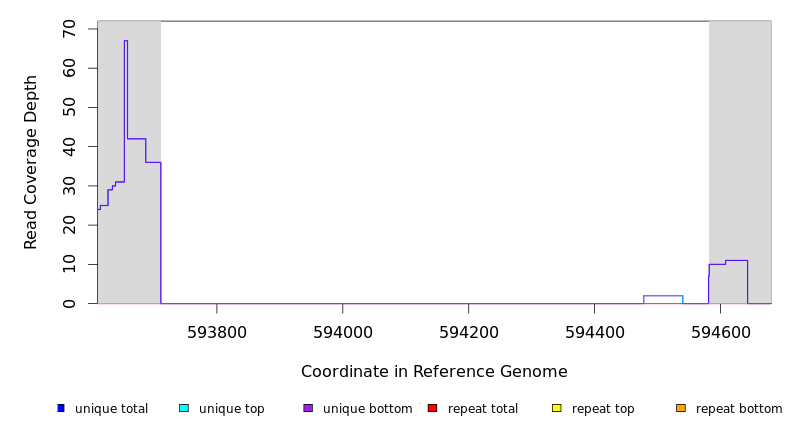Select the "unique total" legend label
Image resolution: width=792 pixels, height=432 pixels.
tap(111, 409)
